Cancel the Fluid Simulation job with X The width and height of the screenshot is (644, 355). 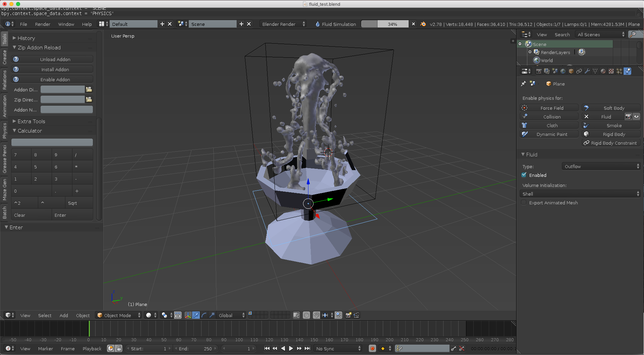coord(413,24)
